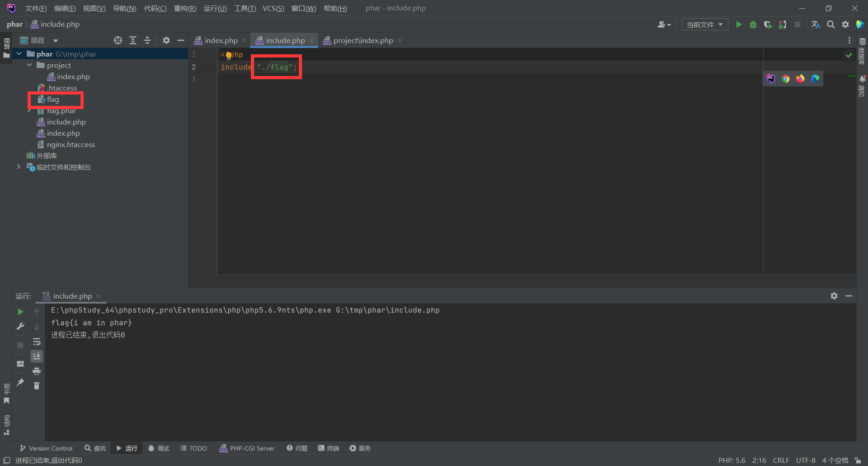The image size is (868, 466).
Task: Open project panel options gear
Action: (x=166, y=40)
